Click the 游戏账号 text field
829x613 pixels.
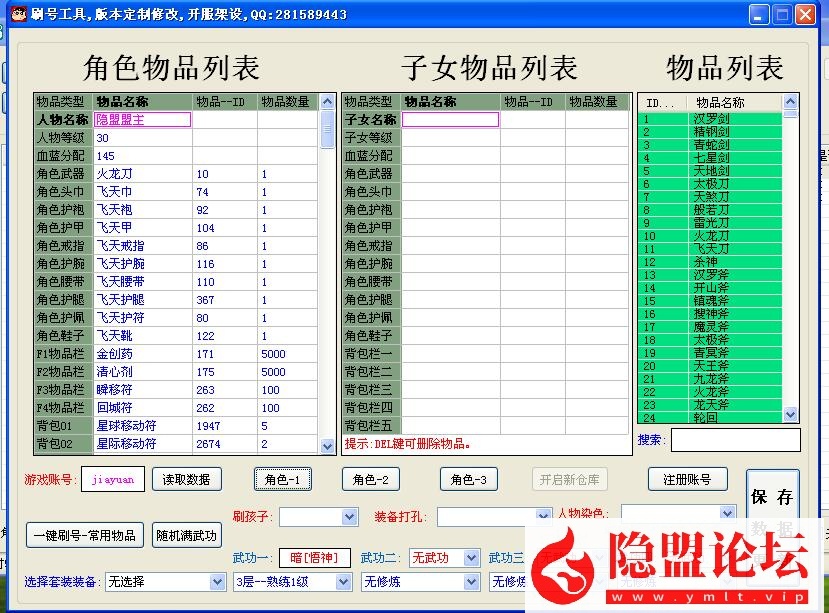(x=113, y=480)
